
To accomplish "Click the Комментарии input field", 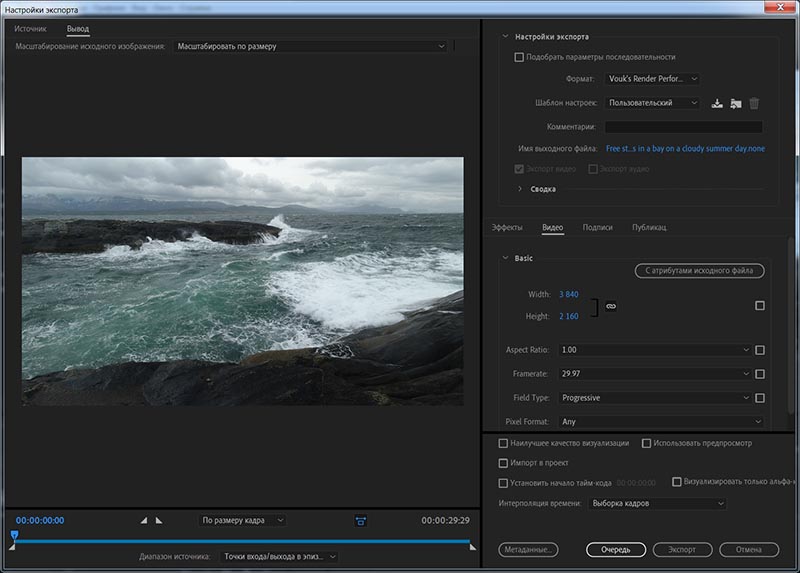I will point(683,127).
